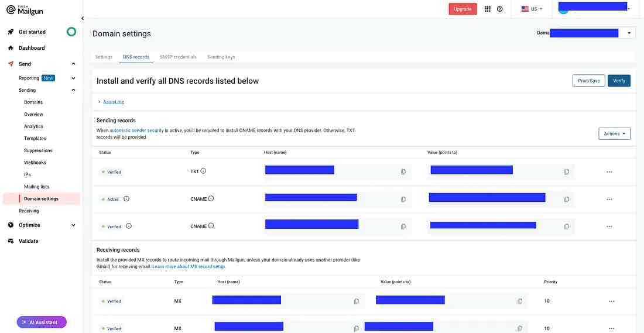This screenshot has width=644, height=333.
Task: Open the help question mark icon
Action: (499, 9)
